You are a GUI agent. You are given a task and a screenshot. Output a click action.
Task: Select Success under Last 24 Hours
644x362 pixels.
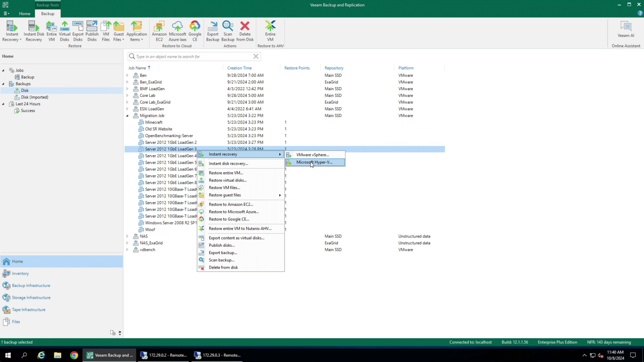28,111
